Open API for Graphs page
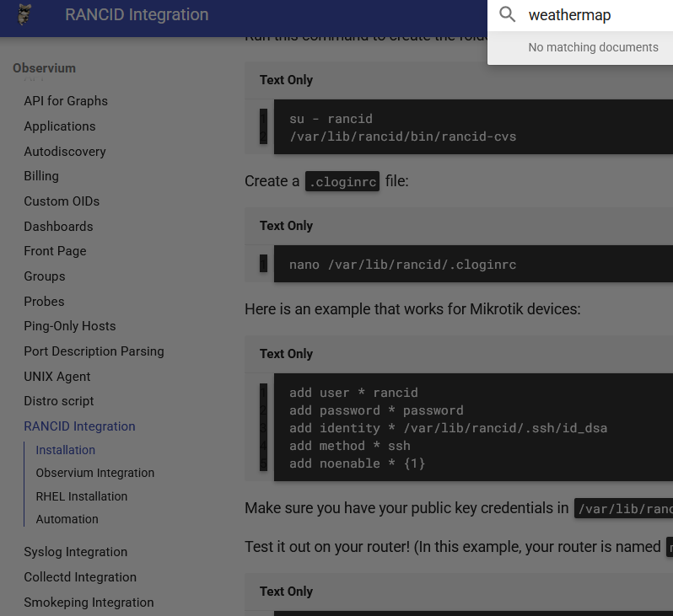The height and width of the screenshot is (616, 673). pyautogui.click(x=66, y=101)
